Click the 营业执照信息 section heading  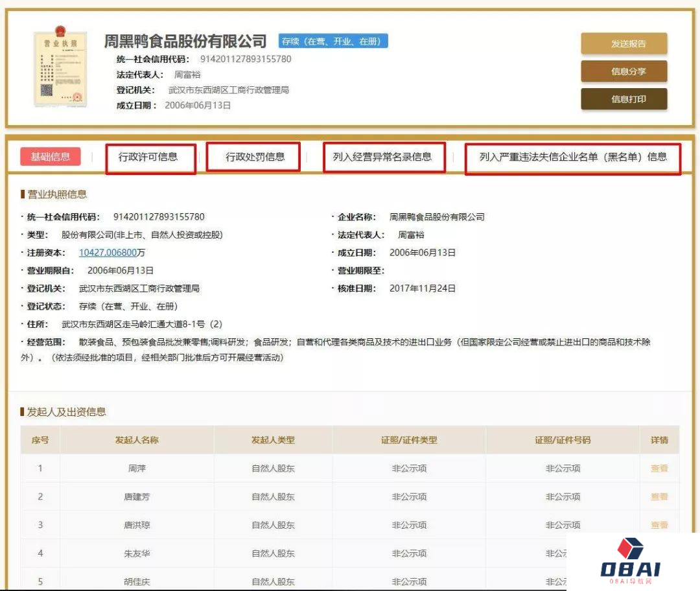tap(56, 194)
